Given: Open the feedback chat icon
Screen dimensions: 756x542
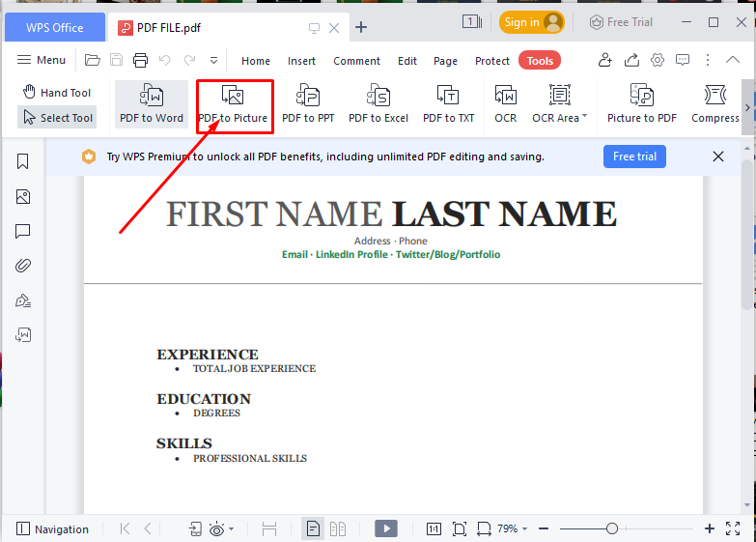Looking at the screenshot, I should pos(683,60).
